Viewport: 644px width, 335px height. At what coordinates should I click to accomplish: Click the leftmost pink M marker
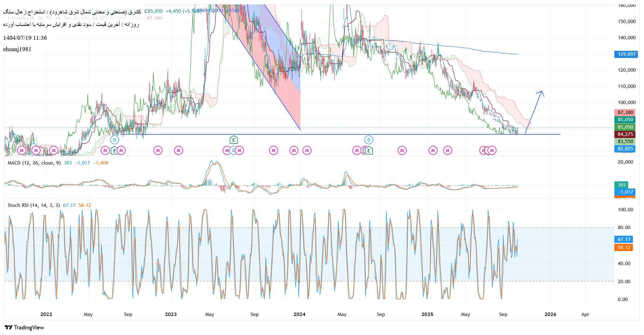(22, 151)
